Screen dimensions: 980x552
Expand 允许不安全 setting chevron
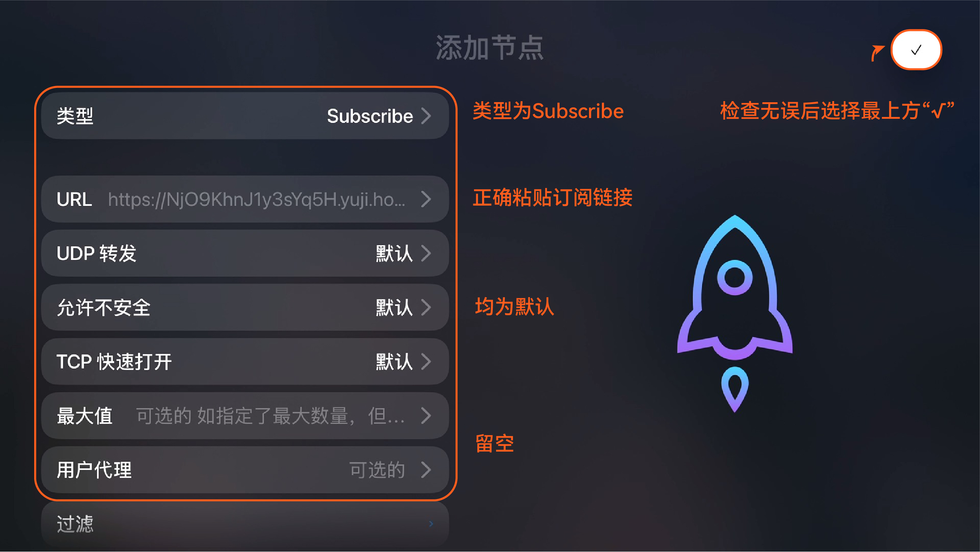[x=426, y=307]
